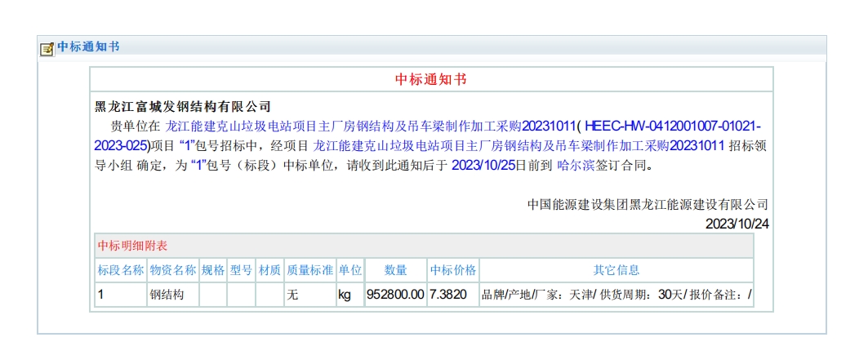Image resolution: width=868 pixels, height=364 pixels.
Task: Click the 规格 column header
Action: coord(213,270)
